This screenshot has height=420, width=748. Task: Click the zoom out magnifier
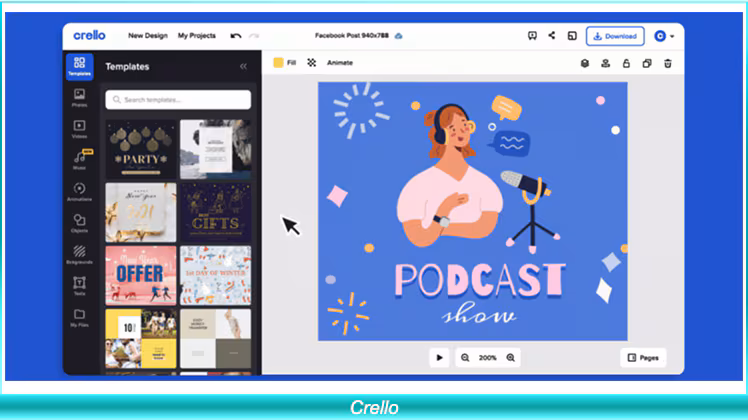(x=465, y=358)
